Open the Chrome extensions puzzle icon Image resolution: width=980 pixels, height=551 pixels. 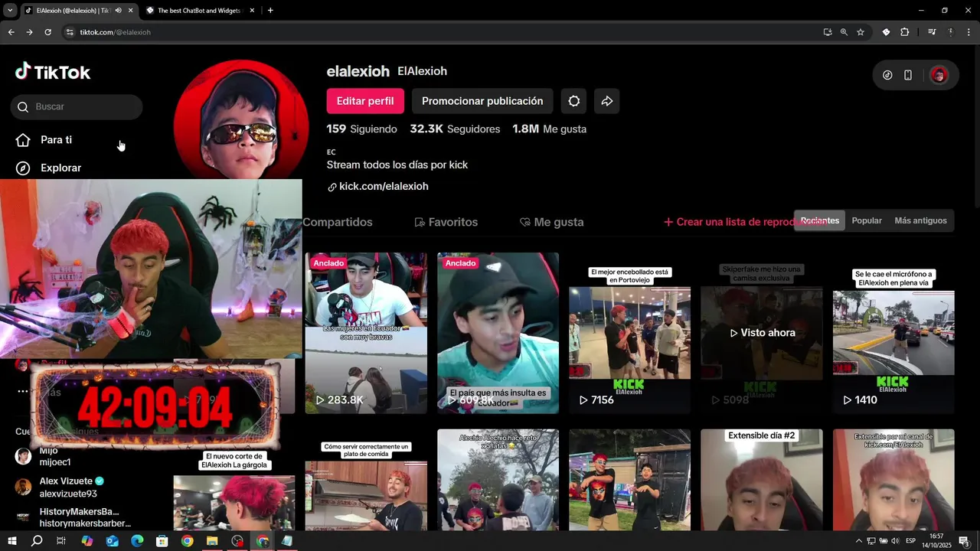905,32
